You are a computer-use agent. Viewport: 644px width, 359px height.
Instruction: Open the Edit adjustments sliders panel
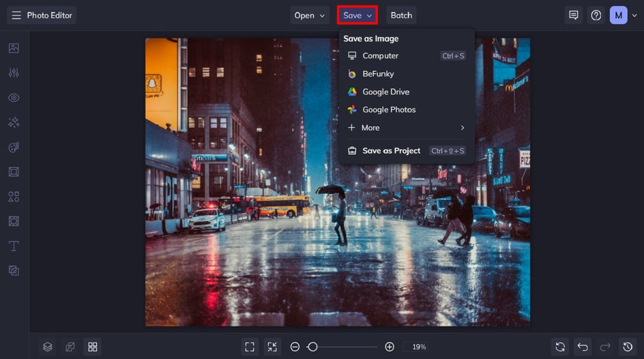[14, 73]
